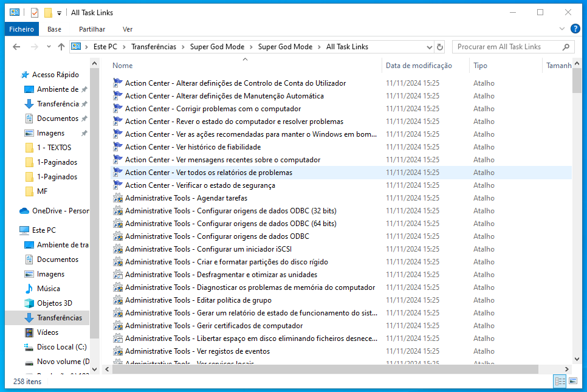Switch to Details view in the status bar
Image resolution: width=587 pixels, height=392 pixels.
(x=560, y=381)
